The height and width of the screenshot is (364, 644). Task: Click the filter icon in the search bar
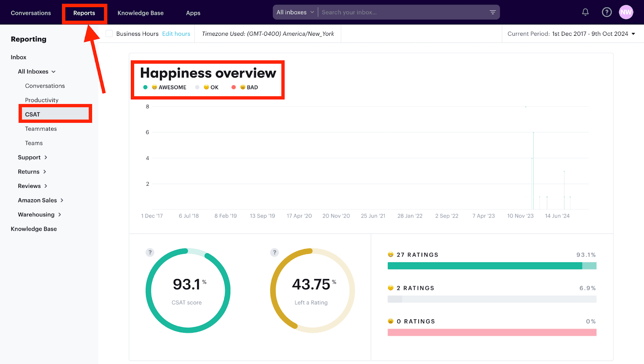click(x=492, y=12)
